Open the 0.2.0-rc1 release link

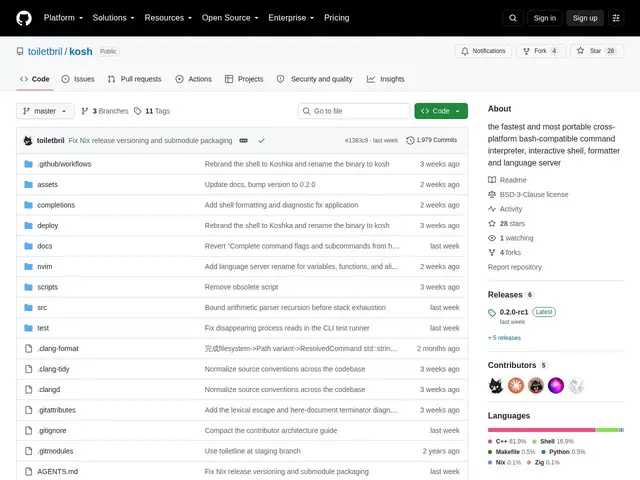tap(513, 312)
